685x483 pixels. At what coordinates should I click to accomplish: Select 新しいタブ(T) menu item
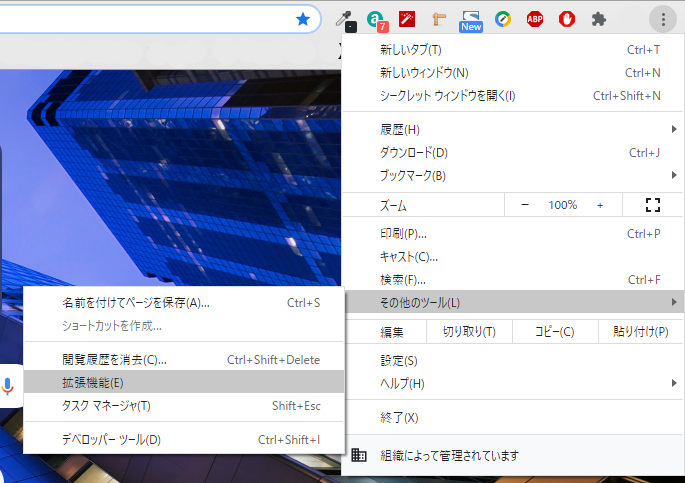(513, 50)
